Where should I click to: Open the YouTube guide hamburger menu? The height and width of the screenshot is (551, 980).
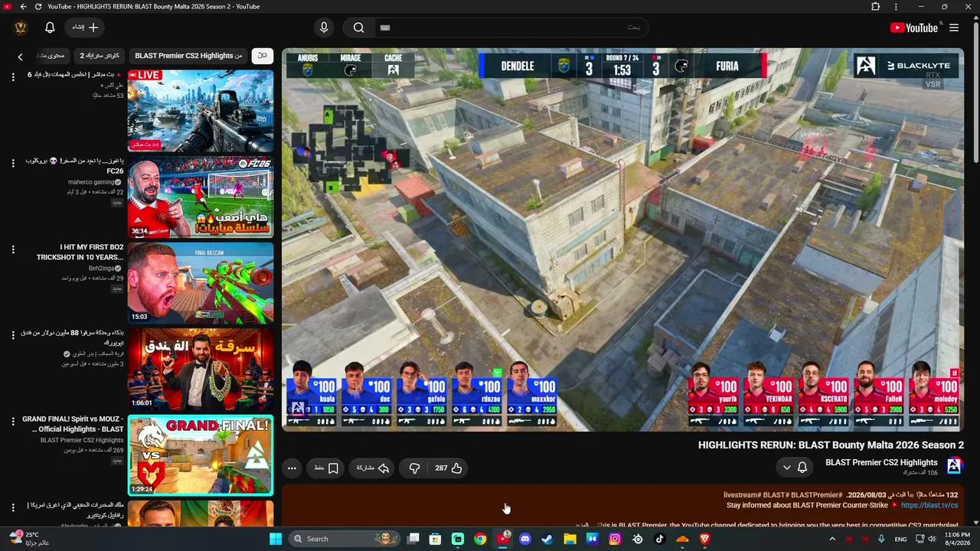(x=954, y=28)
